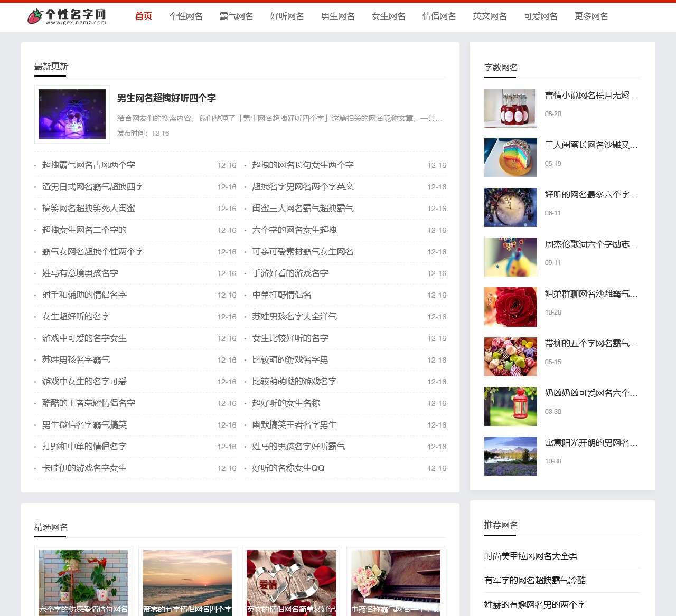Open the 更多网名 navigation menu
Viewport: 676px width, 616px height.
[x=590, y=16]
